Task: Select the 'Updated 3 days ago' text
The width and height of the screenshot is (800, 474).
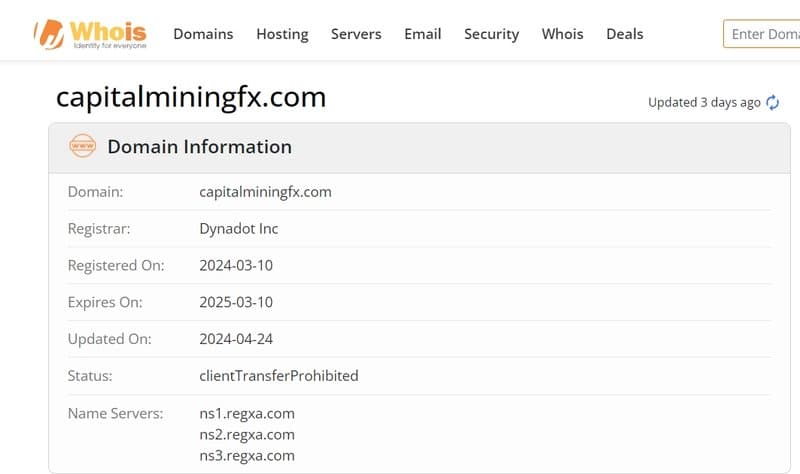Action: click(704, 103)
